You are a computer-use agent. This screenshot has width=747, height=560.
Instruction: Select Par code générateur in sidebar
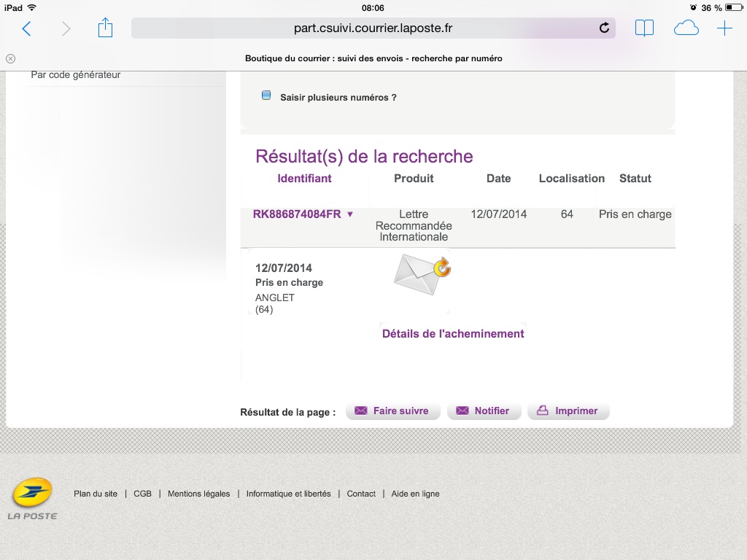coord(76,75)
